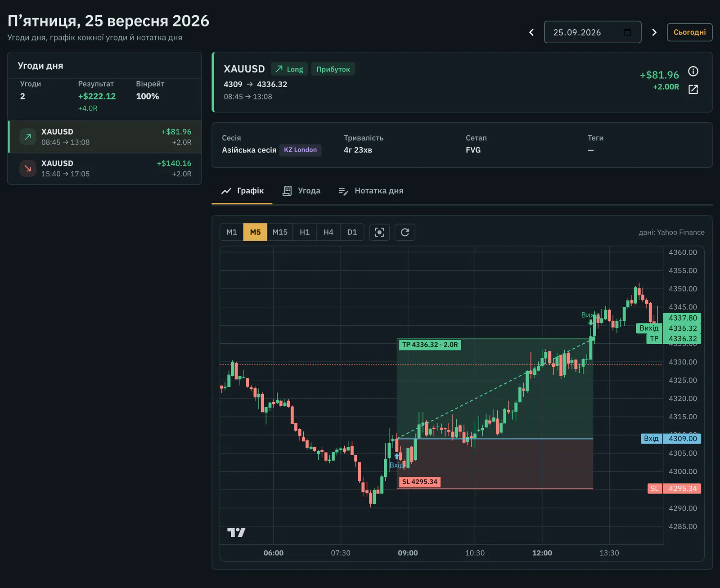Click SL 4295.34 price axis label
The image size is (720, 588).
(x=674, y=489)
